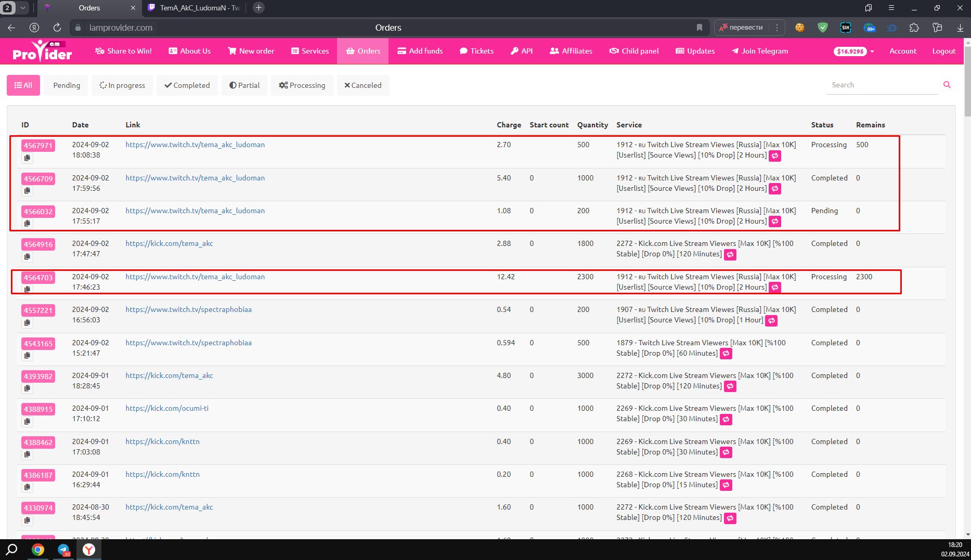
Task: Click the magnifier icon beside the Search field
Action: tap(947, 85)
